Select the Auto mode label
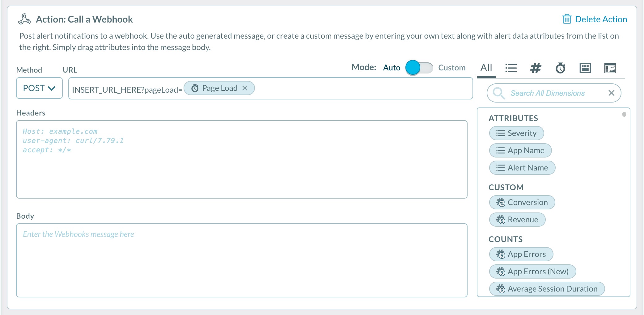This screenshot has width=644, height=315. [392, 68]
